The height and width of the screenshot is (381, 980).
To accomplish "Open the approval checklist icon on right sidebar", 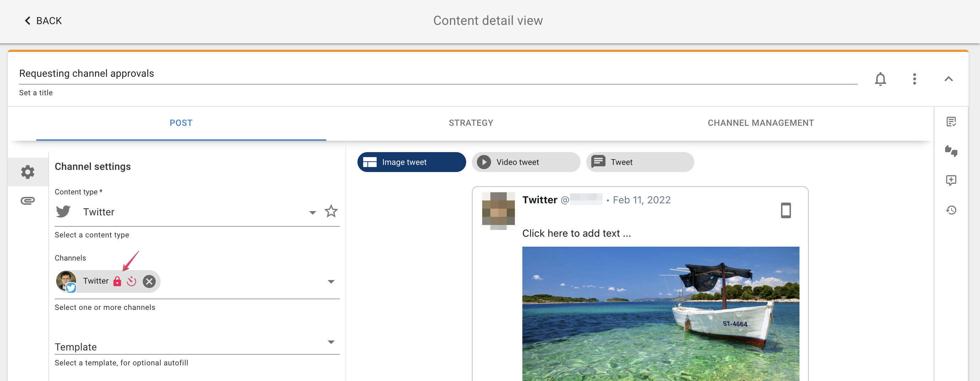I will [x=952, y=122].
